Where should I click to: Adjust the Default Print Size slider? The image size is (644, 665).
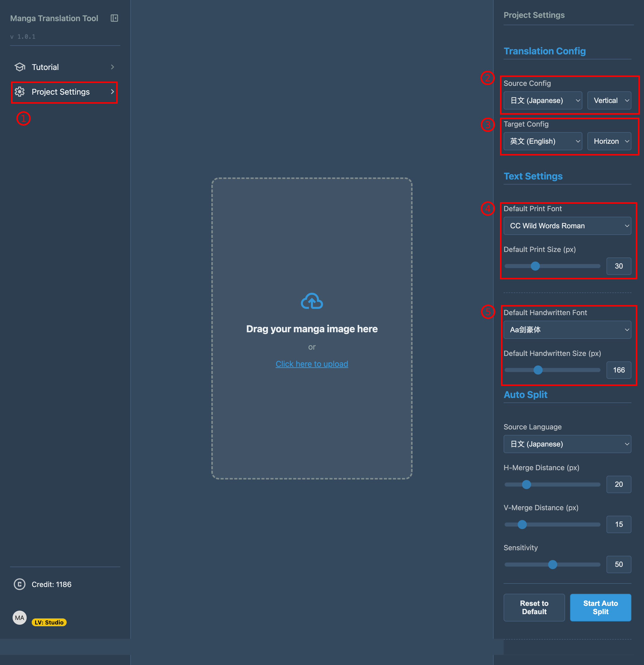pos(552,266)
